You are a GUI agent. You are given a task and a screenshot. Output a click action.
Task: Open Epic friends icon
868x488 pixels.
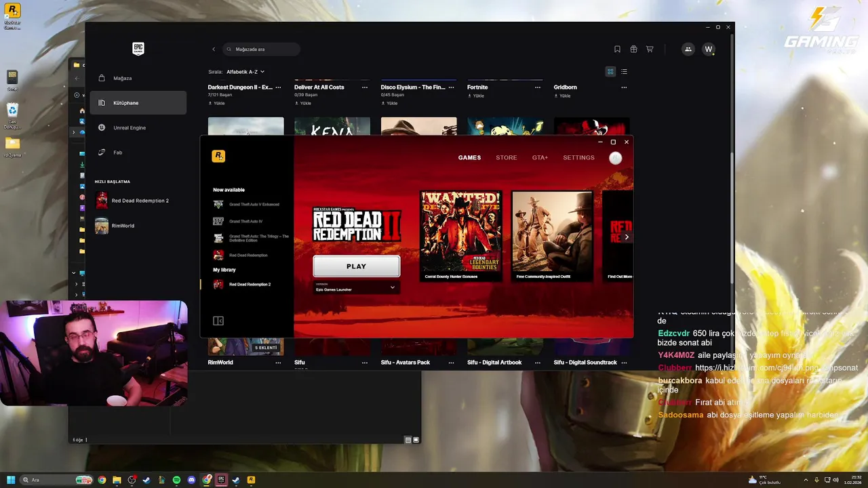(688, 49)
